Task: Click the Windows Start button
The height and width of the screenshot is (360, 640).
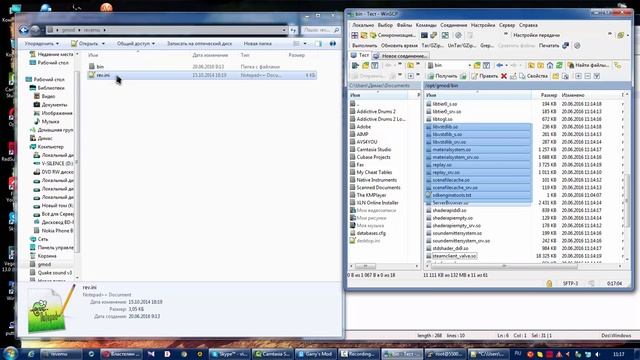Action: click(10, 353)
